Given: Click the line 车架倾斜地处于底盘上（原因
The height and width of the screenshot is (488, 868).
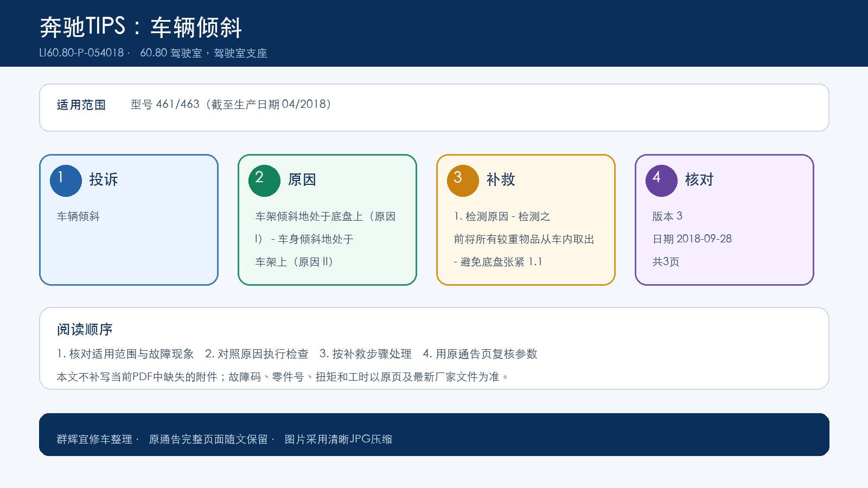Looking at the screenshot, I should pos(325,216).
